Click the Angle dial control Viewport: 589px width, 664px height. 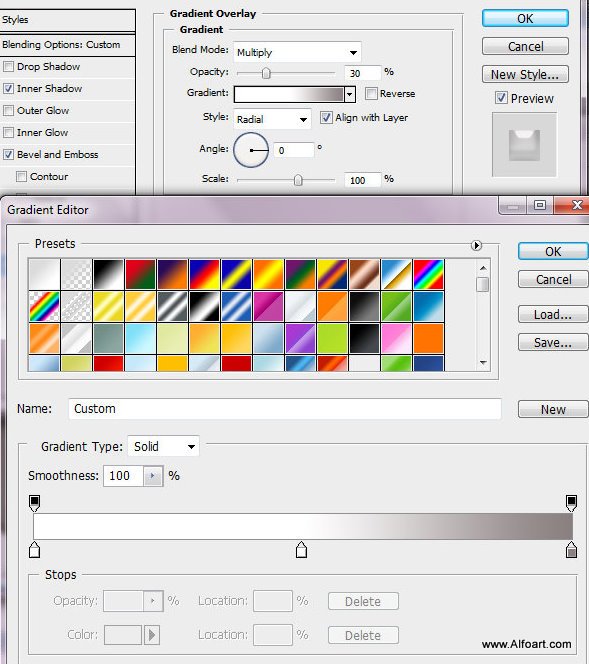pos(251,150)
